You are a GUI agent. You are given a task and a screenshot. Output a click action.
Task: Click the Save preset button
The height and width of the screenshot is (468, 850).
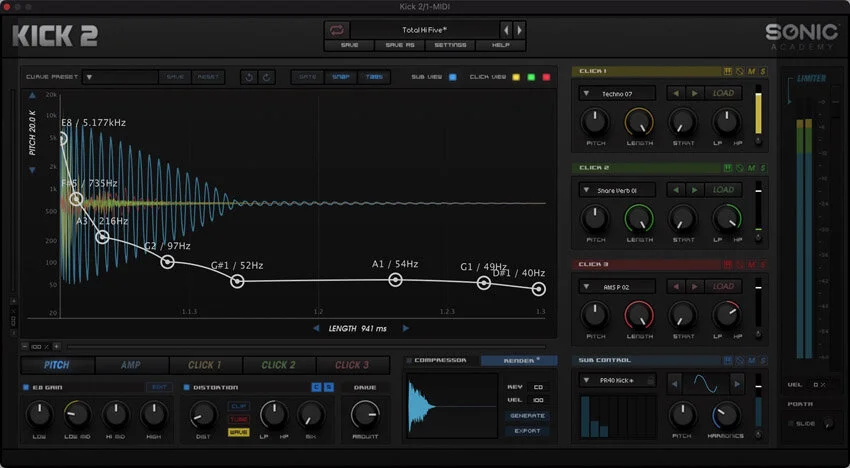350,45
